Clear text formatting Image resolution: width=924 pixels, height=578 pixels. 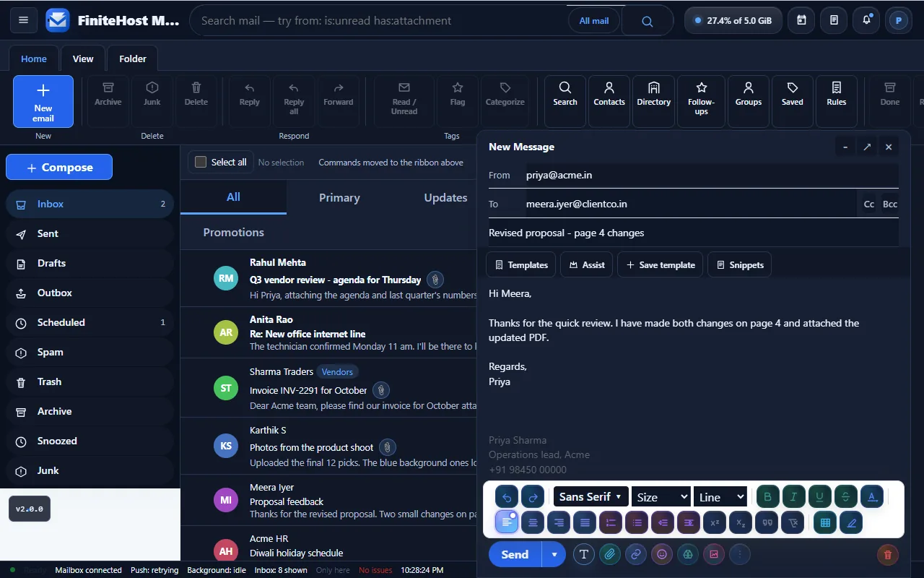pos(793,522)
